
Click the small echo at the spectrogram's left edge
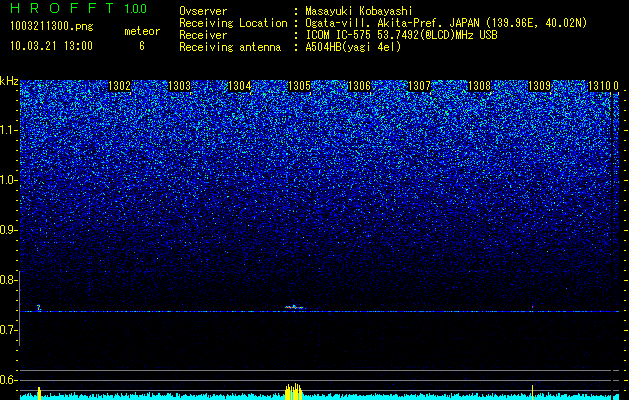pyautogui.click(x=39, y=308)
